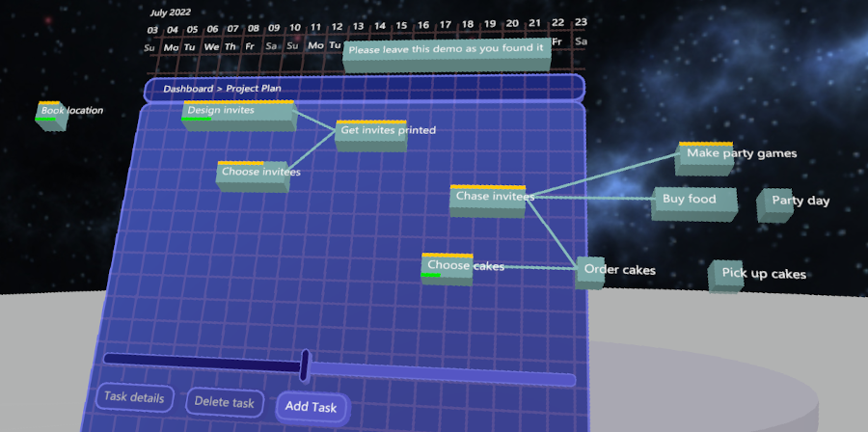Click the 22 Fr date column header

[557, 33]
